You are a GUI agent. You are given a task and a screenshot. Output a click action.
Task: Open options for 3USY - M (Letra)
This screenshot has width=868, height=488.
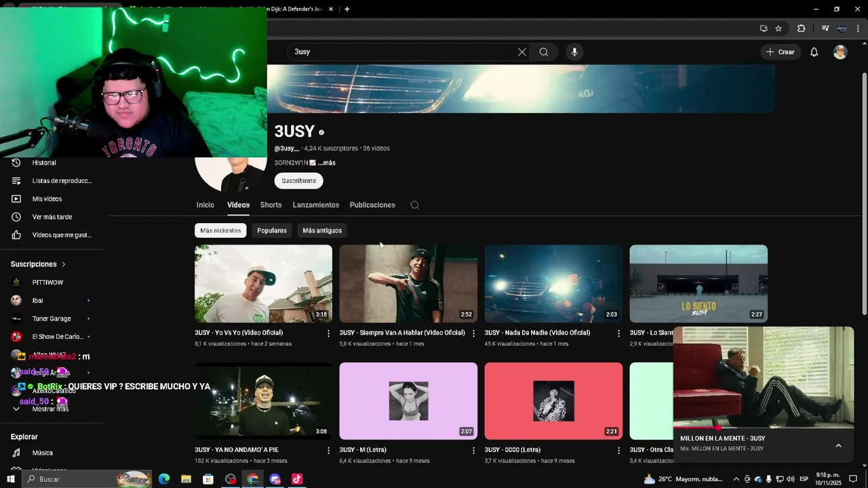point(473,450)
